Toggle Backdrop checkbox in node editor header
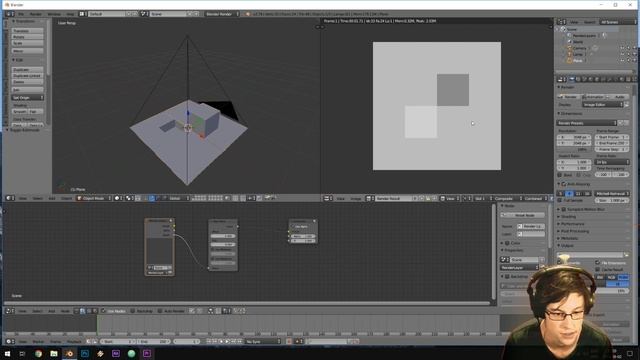Viewport: 640px width, 360px height. point(132,311)
